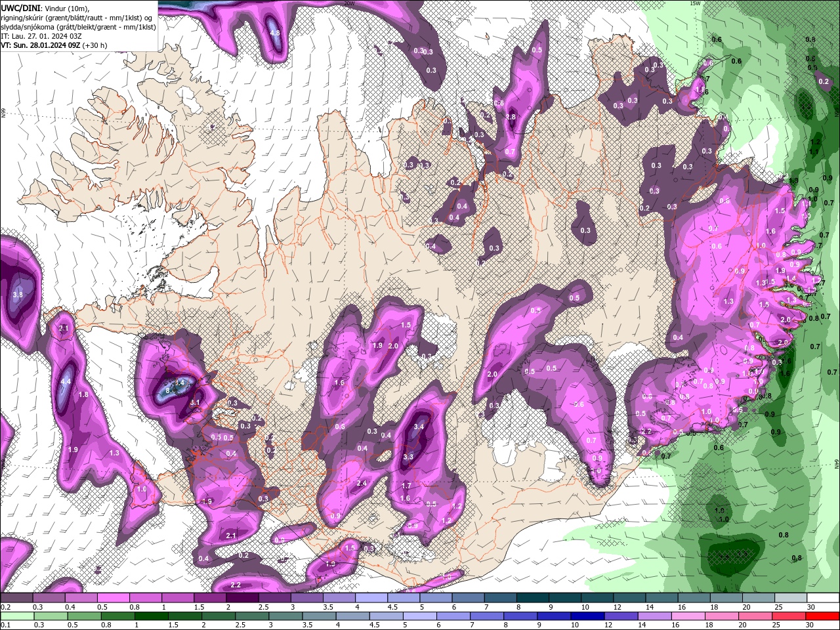
Task: Pick the darkest purple 2 mm swatch on the snow scale
Action: tap(242, 598)
